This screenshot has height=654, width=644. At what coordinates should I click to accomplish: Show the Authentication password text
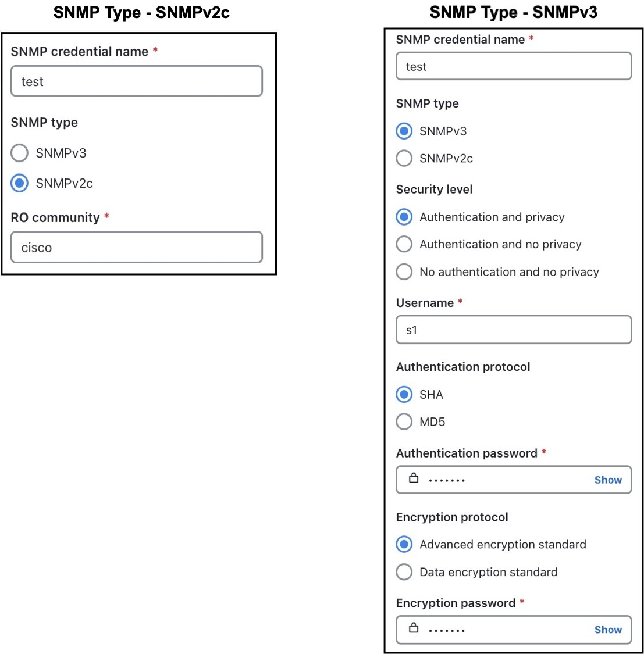(x=607, y=480)
